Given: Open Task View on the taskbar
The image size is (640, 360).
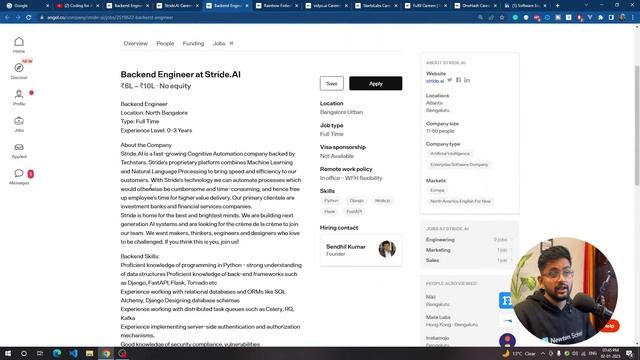Looking at the screenshot, I should click(x=40, y=353).
